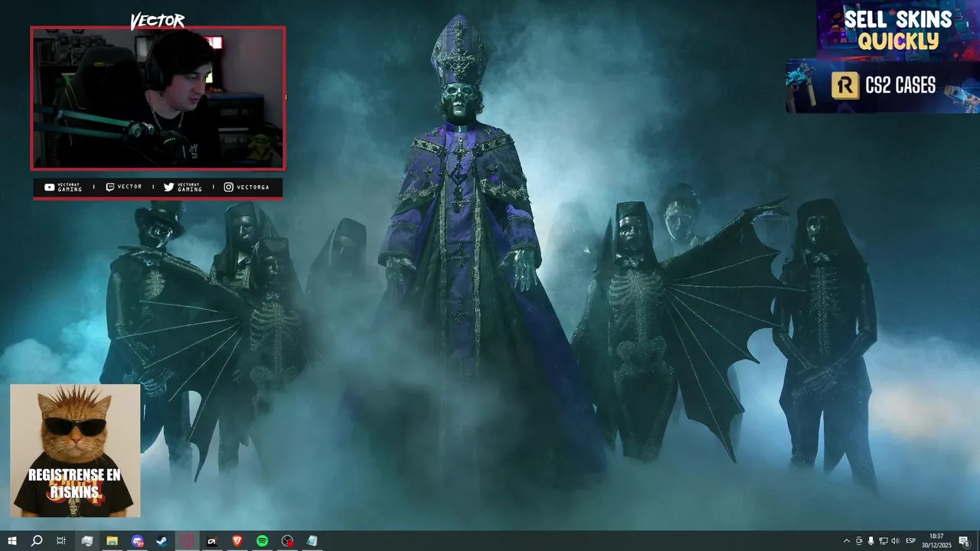The image size is (980, 551).
Task: Open the clock showing 18:37
Action: pos(936,541)
